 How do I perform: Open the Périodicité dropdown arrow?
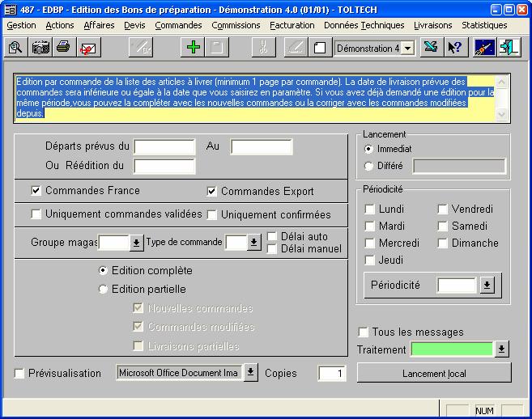487,285
